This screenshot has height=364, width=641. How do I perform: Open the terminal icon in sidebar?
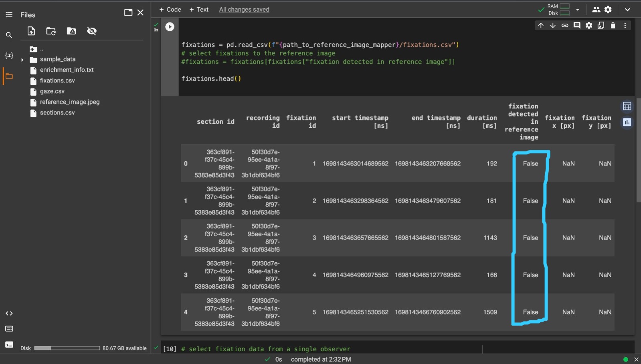click(9, 344)
